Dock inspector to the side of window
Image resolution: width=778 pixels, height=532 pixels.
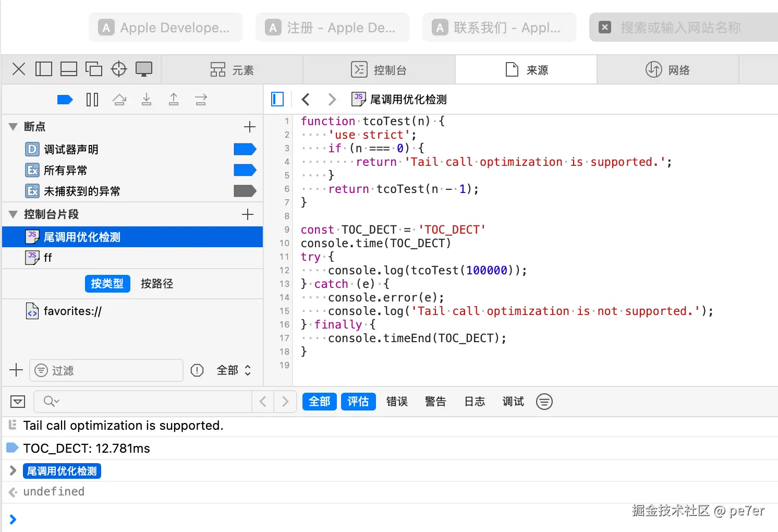(44, 69)
